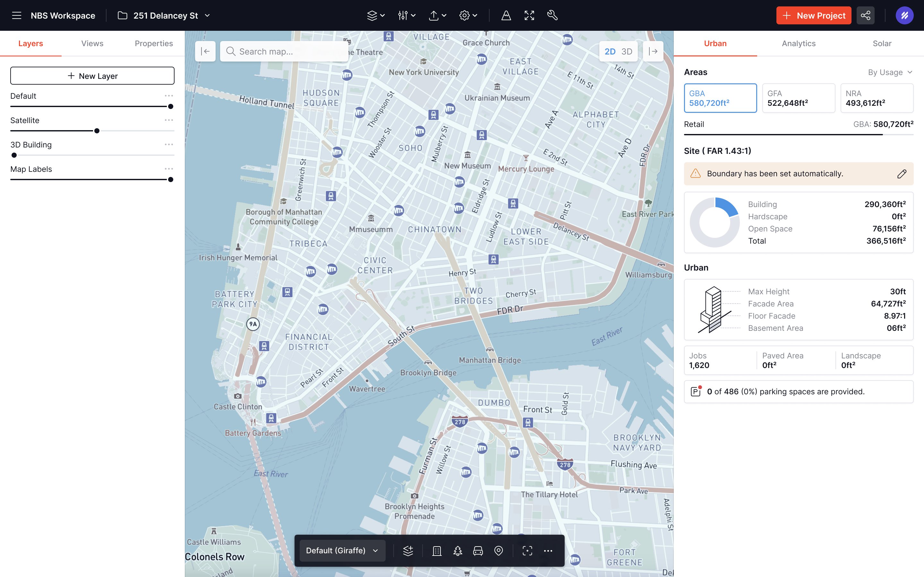The width and height of the screenshot is (924, 577).
Task: Click the fullscreen expand icon in top bar
Action: [529, 15]
